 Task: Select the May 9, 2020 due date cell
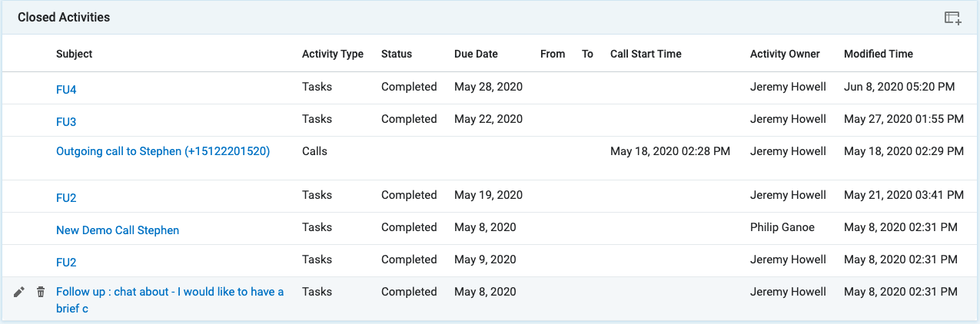click(x=485, y=260)
